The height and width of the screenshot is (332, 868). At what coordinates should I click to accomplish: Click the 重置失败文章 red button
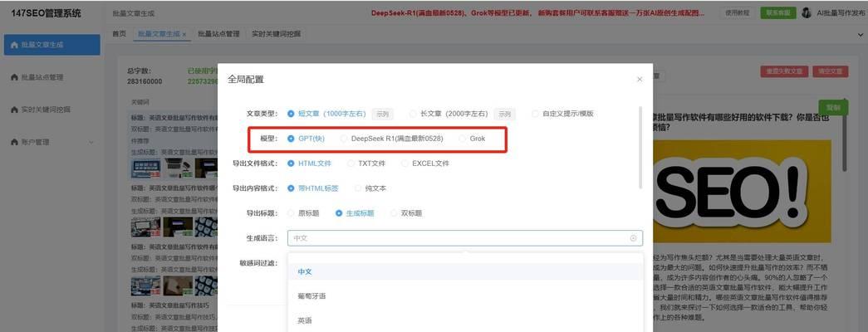[784, 71]
